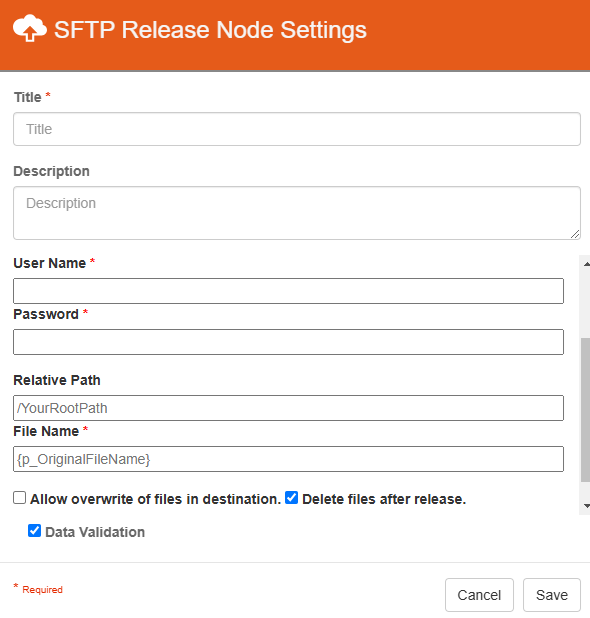The height and width of the screenshot is (618, 590).
Task: Click the Data Validation label text
Action: coord(95,532)
